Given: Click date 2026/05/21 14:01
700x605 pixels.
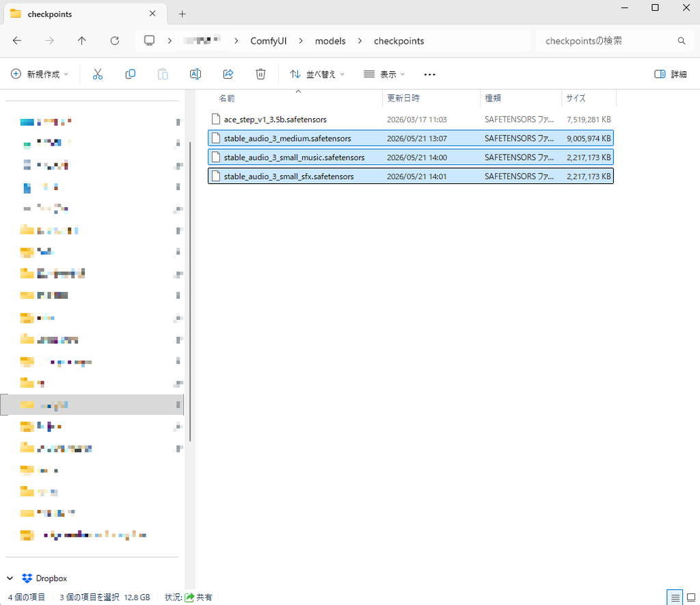Looking at the screenshot, I should click(x=416, y=176).
